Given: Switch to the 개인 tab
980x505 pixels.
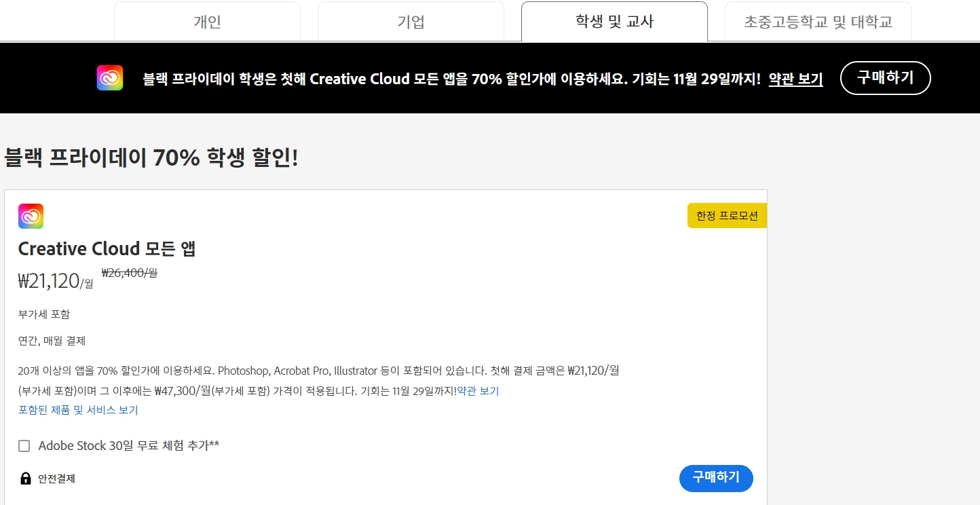Looking at the screenshot, I should coord(207,22).
